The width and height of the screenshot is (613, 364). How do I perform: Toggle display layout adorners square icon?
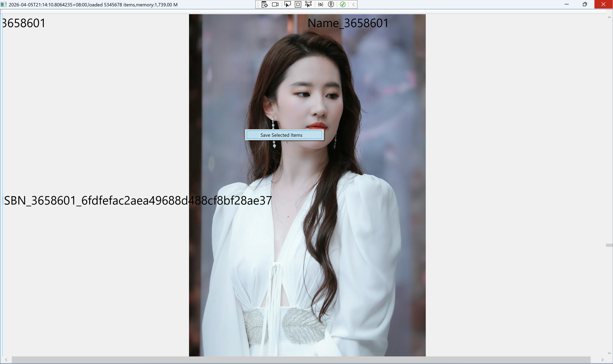pyautogui.click(x=298, y=4)
